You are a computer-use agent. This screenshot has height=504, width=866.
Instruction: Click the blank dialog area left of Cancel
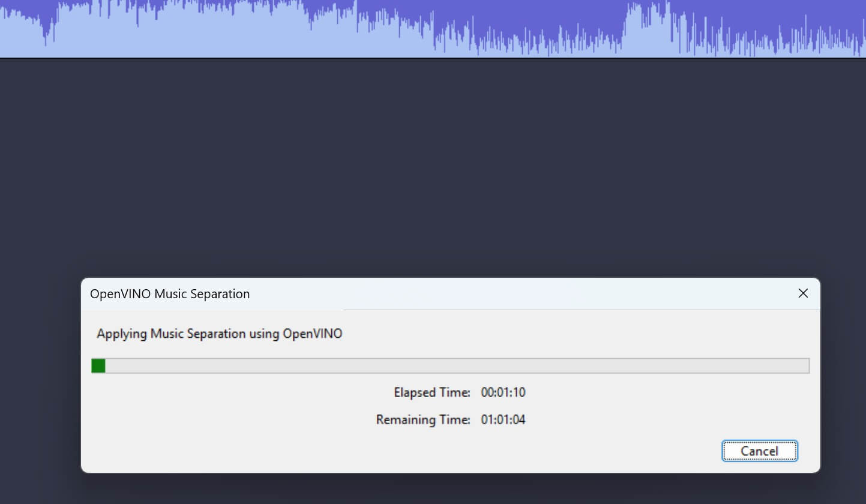point(420,451)
